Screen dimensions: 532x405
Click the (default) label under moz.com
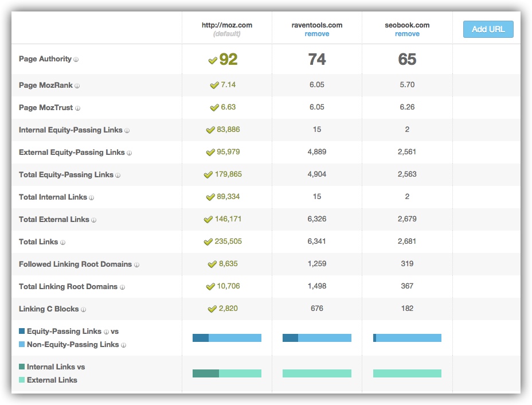point(226,34)
